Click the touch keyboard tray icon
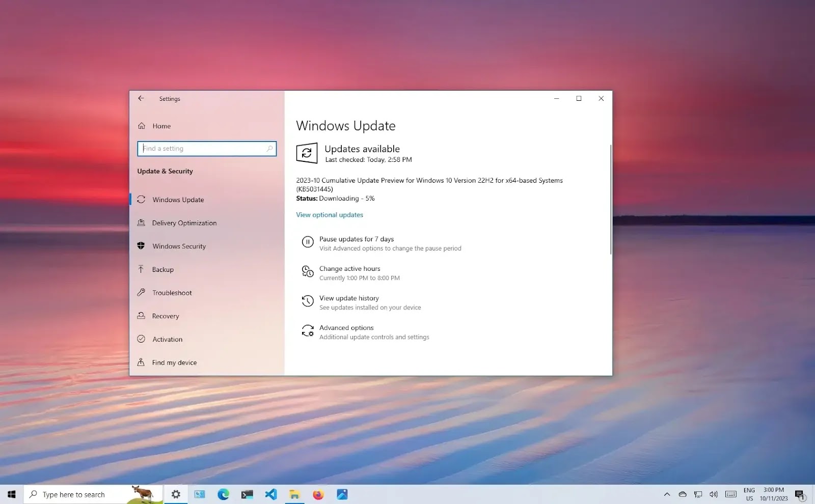Viewport: 815px width, 504px height. click(731, 494)
